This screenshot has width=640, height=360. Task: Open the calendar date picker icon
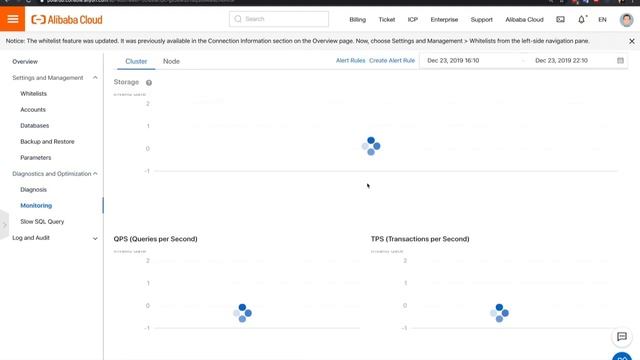620,60
